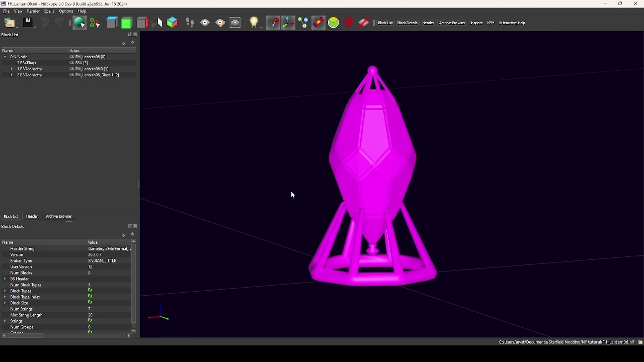The width and height of the screenshot is (644, 362).
Task: Expand the 2 BSGeometry tree row
Action: point(12,75)
